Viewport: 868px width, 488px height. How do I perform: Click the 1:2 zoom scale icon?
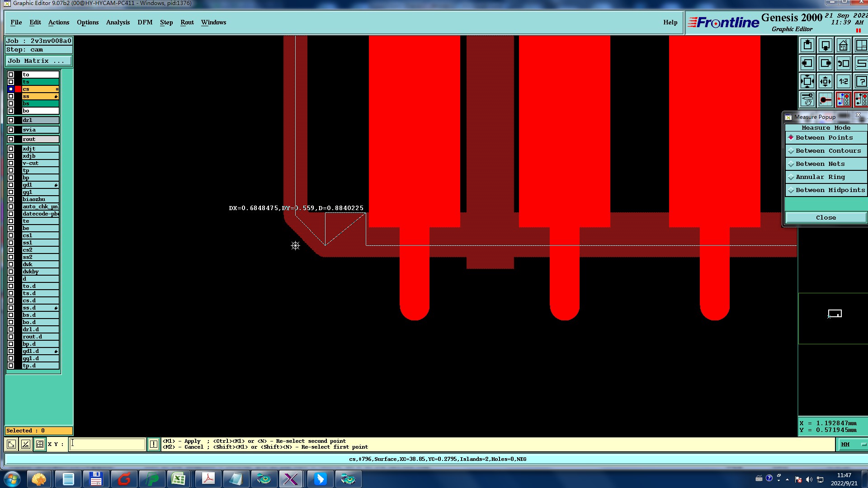click(843, 82)
